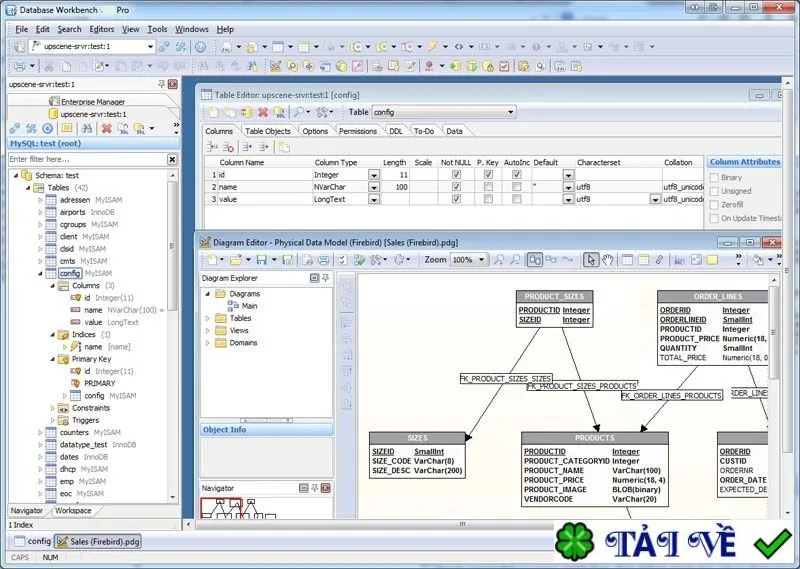Screen dimensions: 800x569
Task: Click the yellow note tool in Diagram Editor toolbar
Action: click(x=713, y=260)
